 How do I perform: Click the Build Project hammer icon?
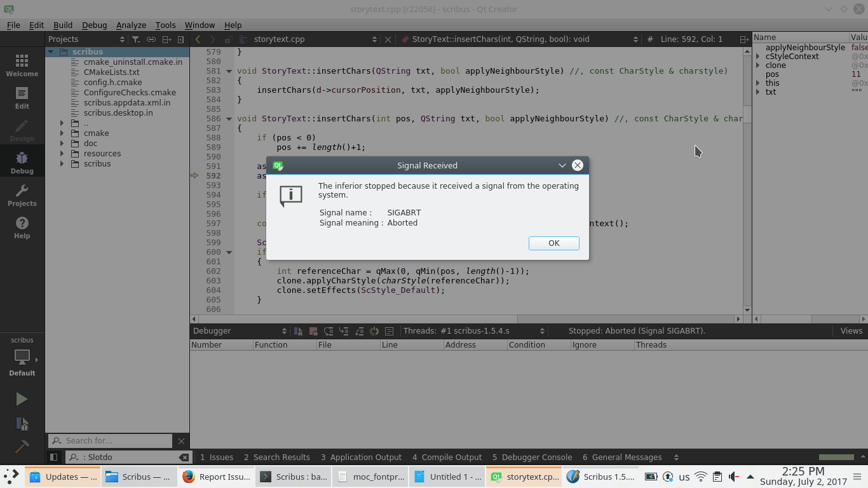[x=22, y=447]
